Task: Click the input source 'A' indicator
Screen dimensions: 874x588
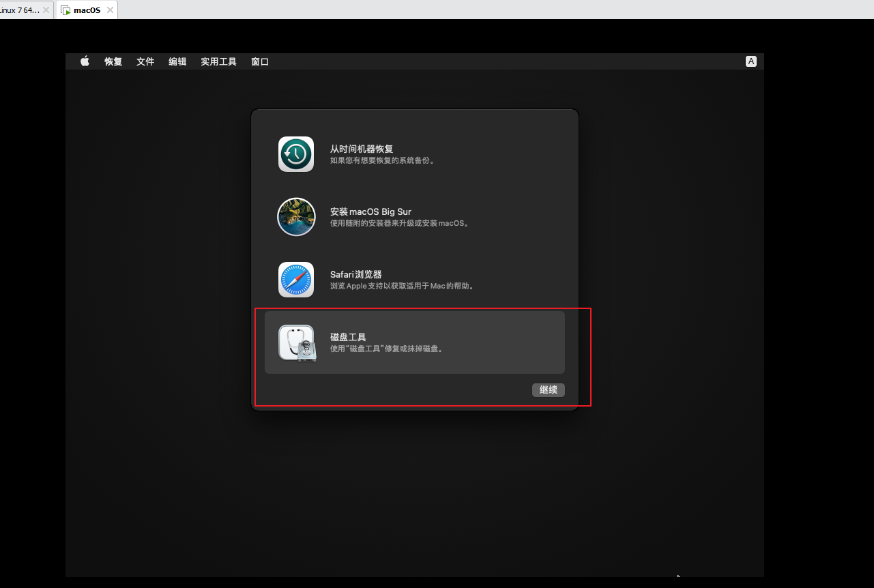Action: click(751, 61)
